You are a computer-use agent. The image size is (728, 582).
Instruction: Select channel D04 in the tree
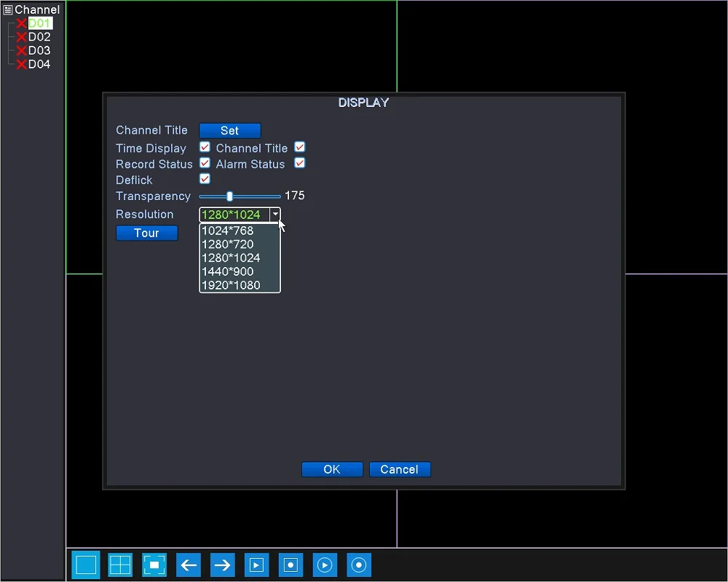tap(39, 65)
